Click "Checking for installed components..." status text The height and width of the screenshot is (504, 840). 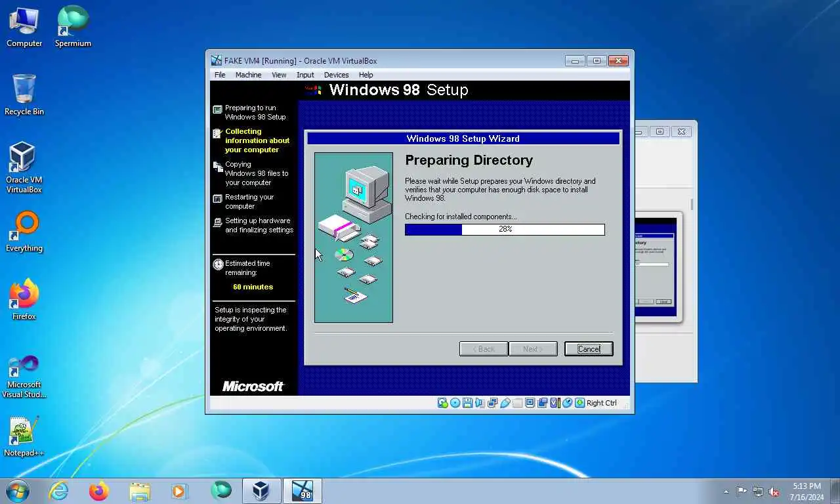[x=461, y=217]
